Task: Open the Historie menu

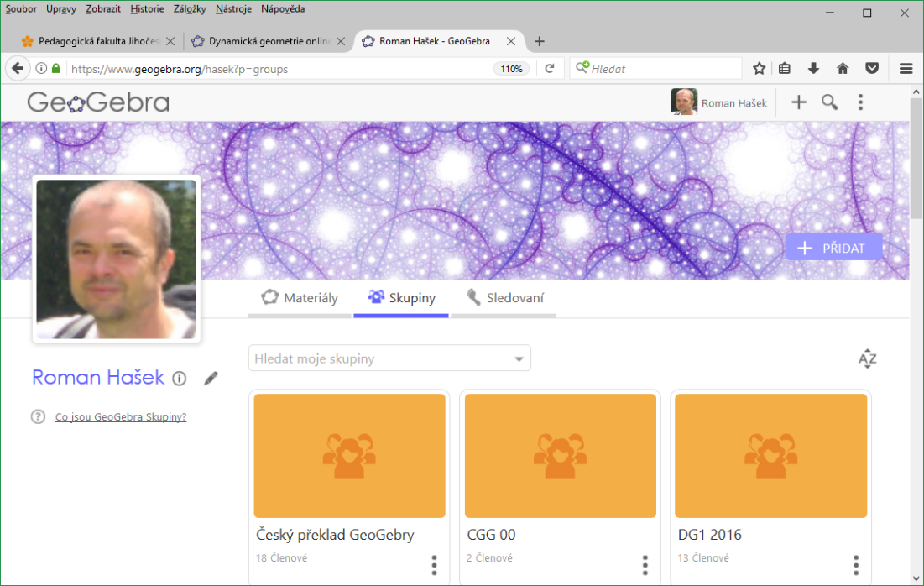Action: 148,9
